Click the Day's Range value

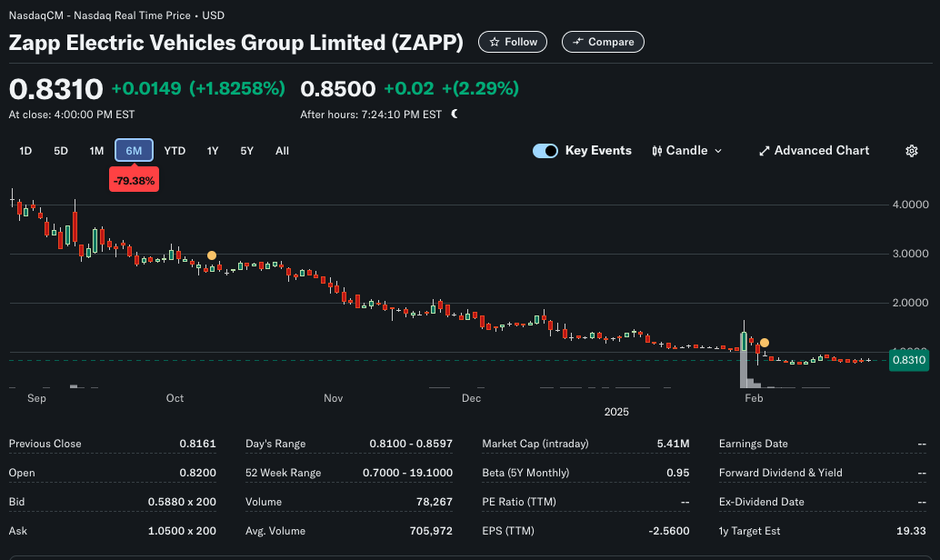pyautogui.click(x=411, y=444)
